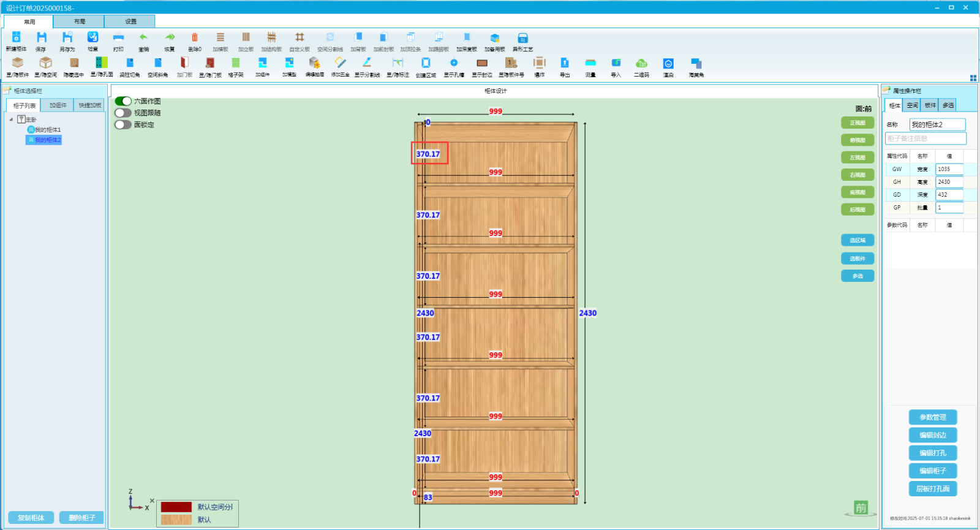Enable the 视图跟随 toggle
The height and width of the screenshot is (530, 980).
click(123, 113)
